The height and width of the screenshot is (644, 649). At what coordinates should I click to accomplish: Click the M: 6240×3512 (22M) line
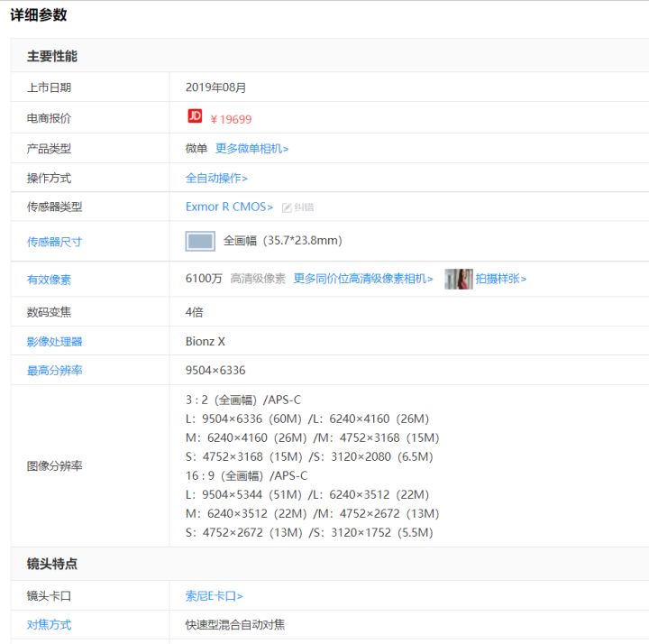tap(313, 514)
